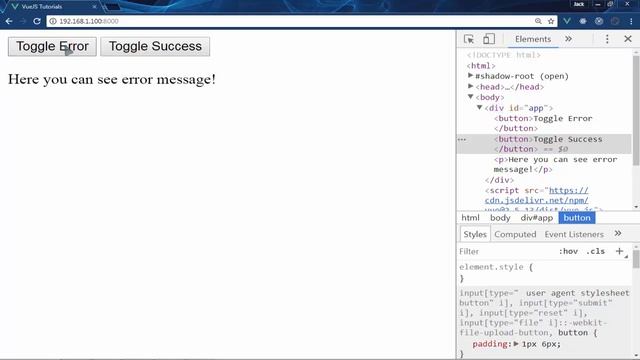
Task: Collapse the body element node
Action: (x=470, y=97)
